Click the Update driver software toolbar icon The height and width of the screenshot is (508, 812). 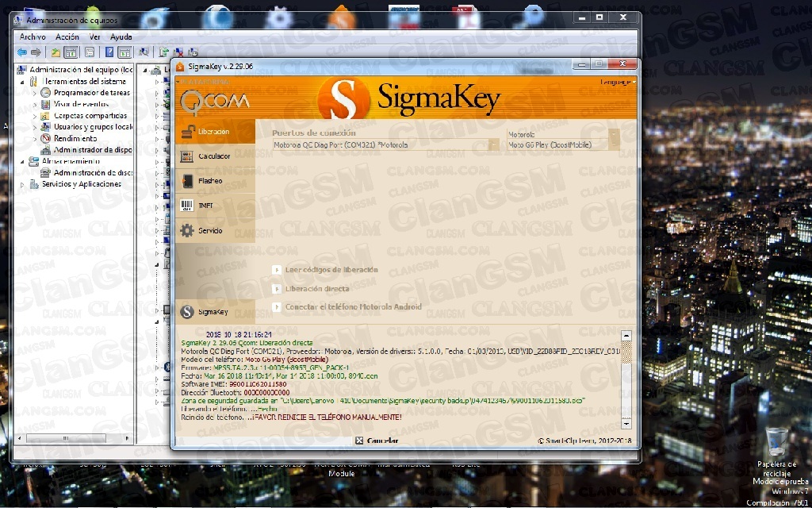click(x=164, y=52)
